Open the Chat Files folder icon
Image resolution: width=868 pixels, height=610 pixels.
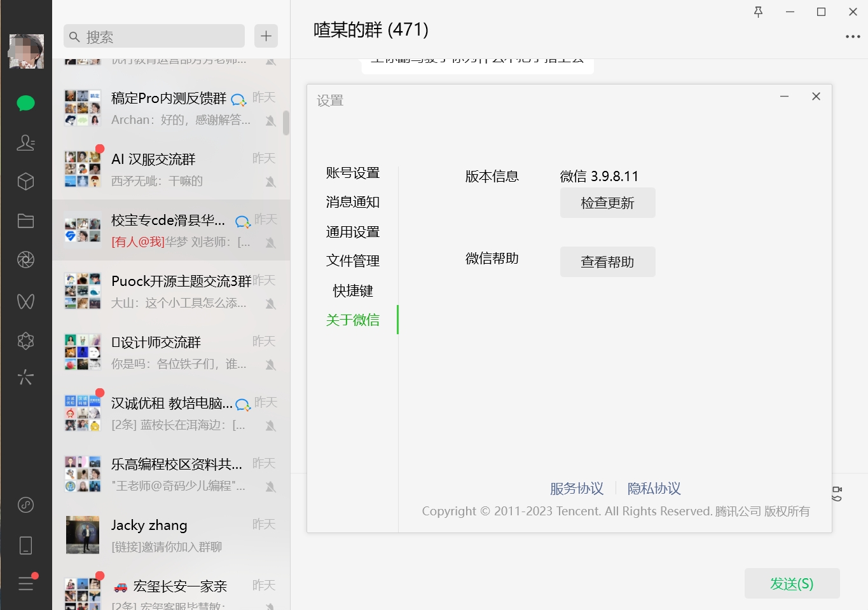coord(25,220)
